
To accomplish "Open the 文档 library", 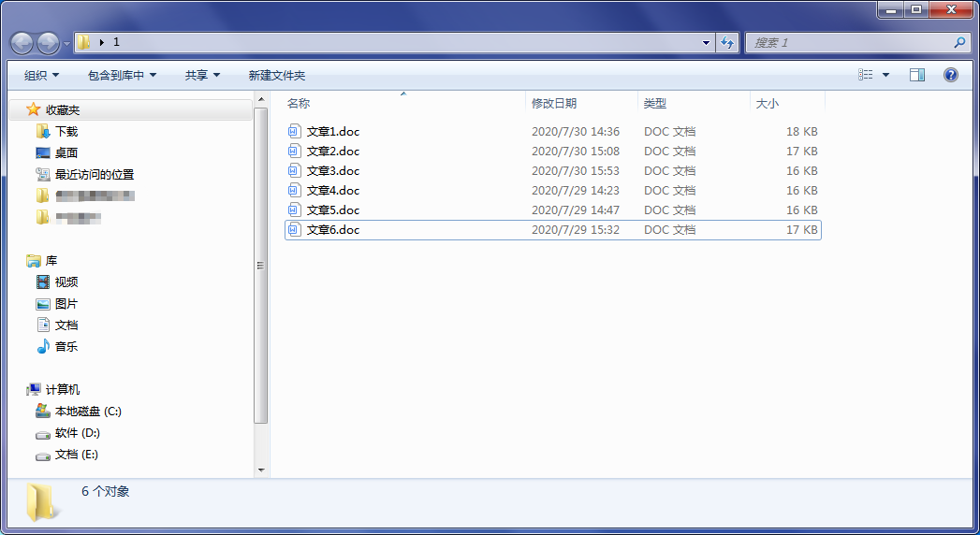I will click(x=66, y=325).
